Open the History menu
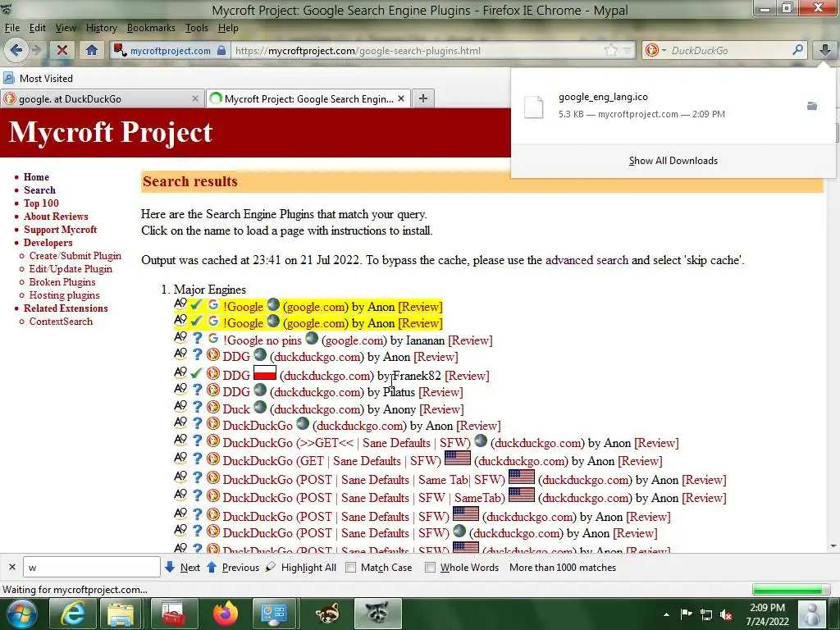Image resolution: width=840 pixels, height=630 pixels. pos(101,28)
